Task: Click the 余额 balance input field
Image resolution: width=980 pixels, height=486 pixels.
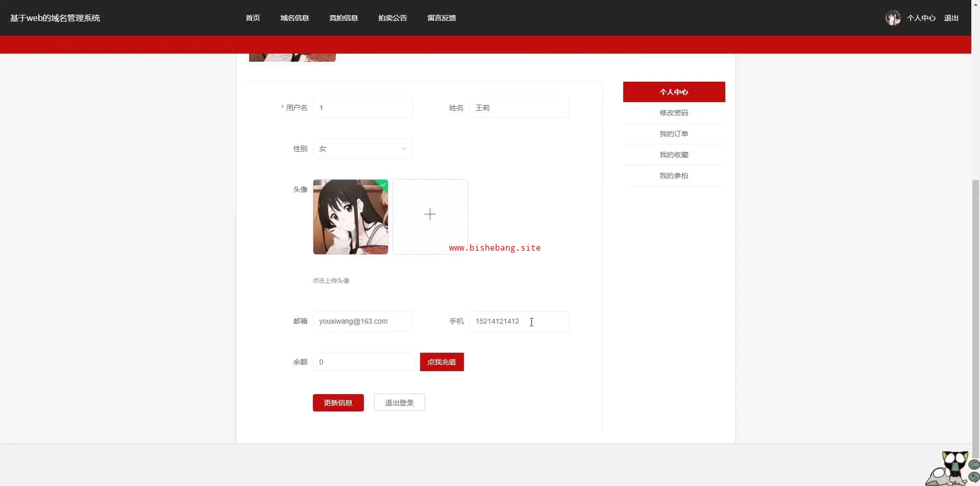Action: pyautogui.click(x=363, y=362)
